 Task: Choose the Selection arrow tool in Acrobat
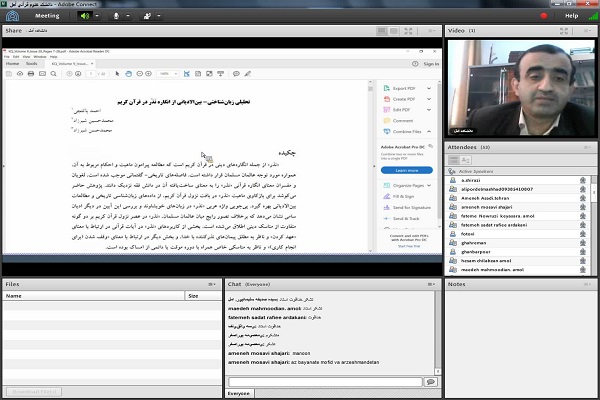click(117, 74)
